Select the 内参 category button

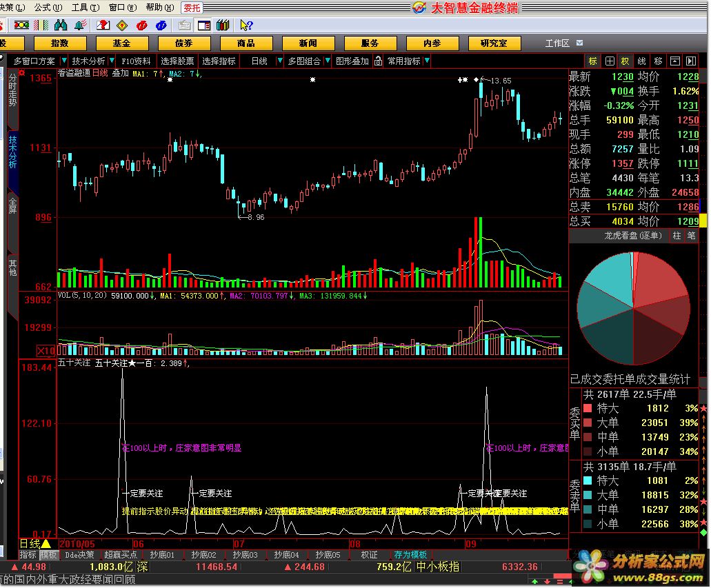point(432,43)
